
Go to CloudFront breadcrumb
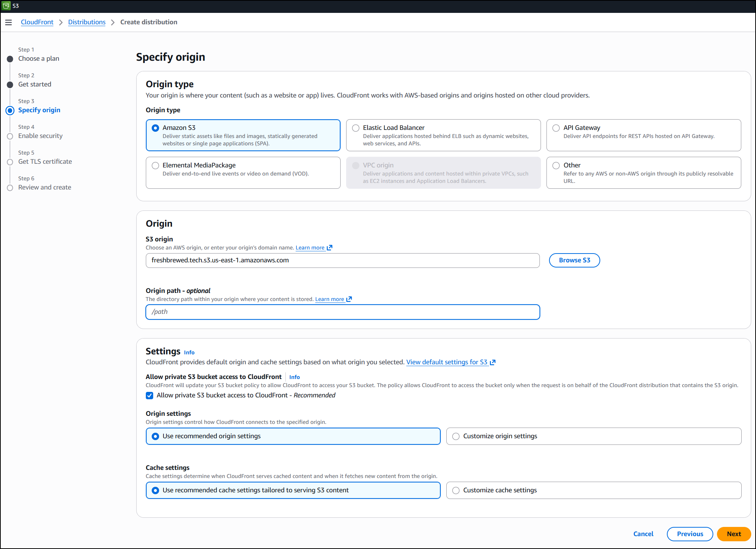[x=37, y=22]
